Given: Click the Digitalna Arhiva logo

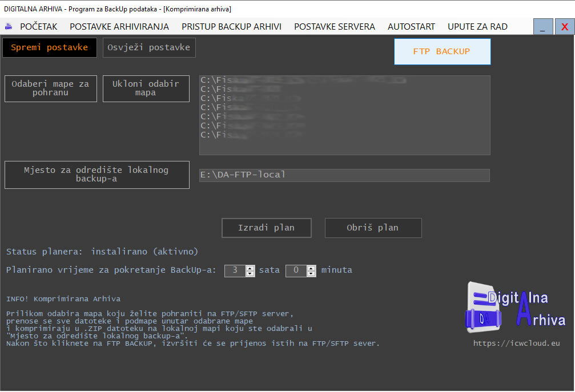Looking at the screenshot, I should coord(515,308).
